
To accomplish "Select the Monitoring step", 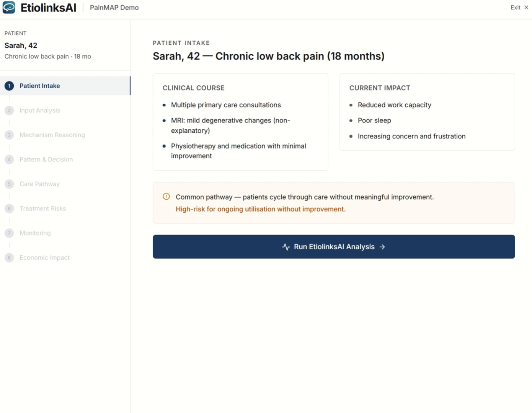I will (35, 233).
